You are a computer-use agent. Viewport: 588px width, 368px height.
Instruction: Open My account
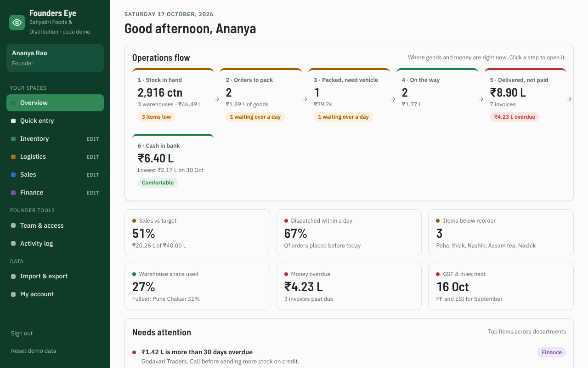(55, 294)
